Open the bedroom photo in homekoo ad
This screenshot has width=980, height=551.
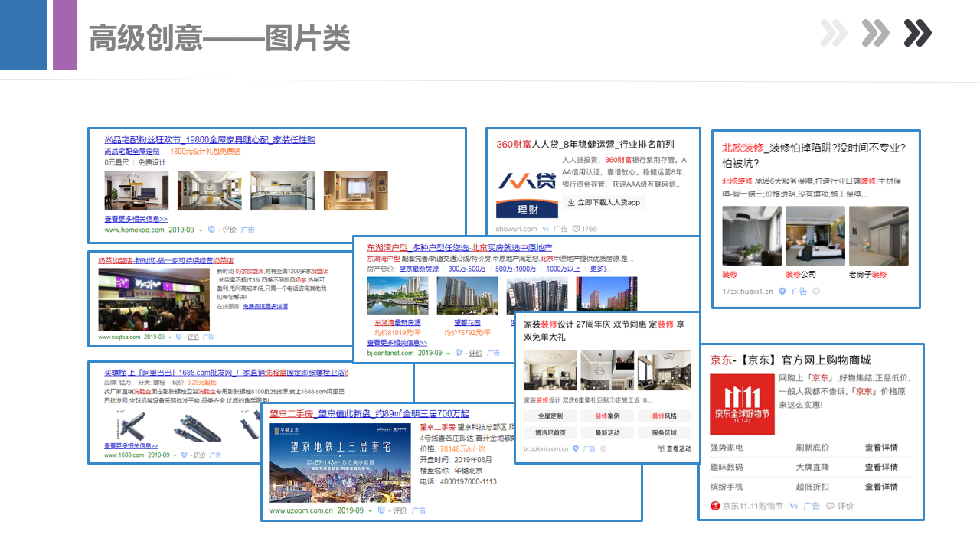click(209, 191)
